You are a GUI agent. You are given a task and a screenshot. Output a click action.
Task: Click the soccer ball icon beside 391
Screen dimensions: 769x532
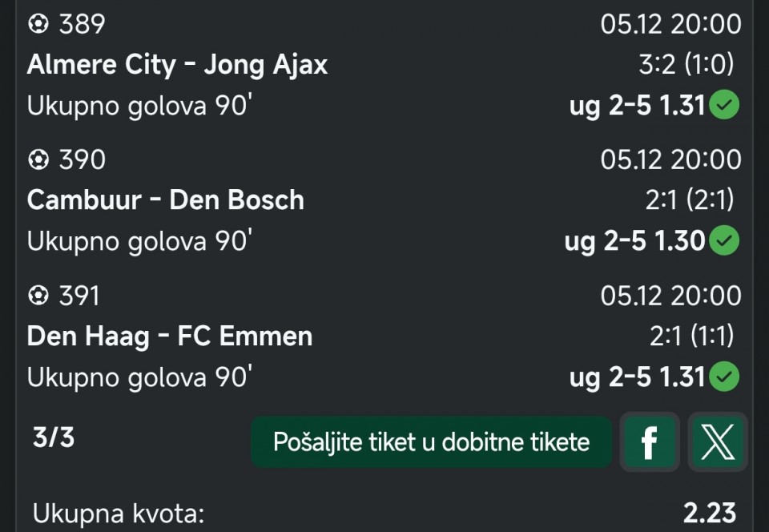pyautogui.click(x=38, y=296)
